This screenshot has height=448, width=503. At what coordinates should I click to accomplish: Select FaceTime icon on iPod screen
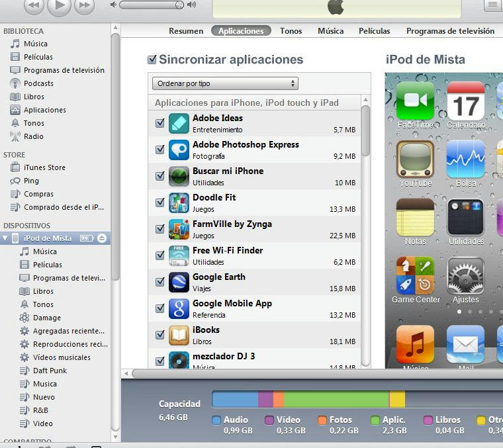(x=416, y=101)
